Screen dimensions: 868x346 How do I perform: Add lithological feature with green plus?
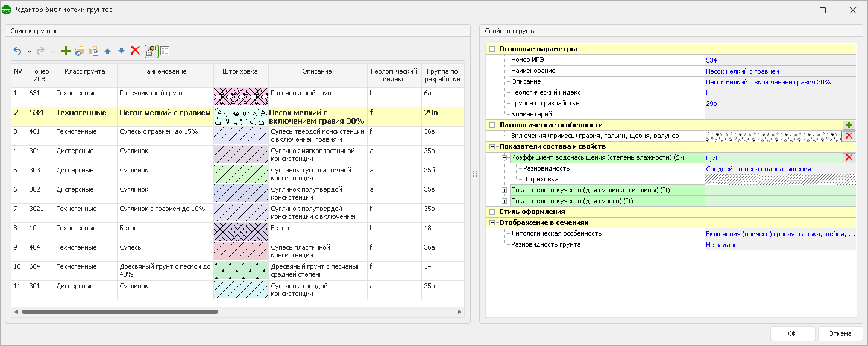pyautogui.click(x=849, y=125)
